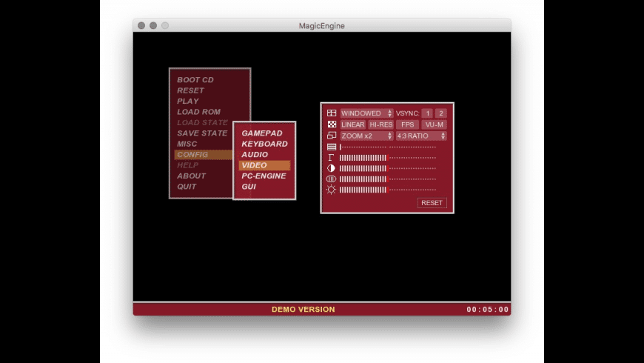The height and width of the screenshot is (363, 644).
Task: Set VSYNC to 1
Action: (427, 113)
